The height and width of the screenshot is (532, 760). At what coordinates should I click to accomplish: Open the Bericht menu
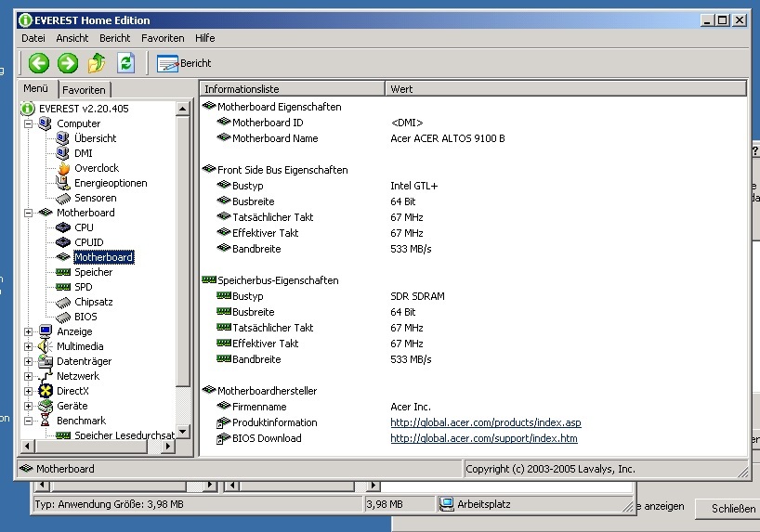[115, 38]
